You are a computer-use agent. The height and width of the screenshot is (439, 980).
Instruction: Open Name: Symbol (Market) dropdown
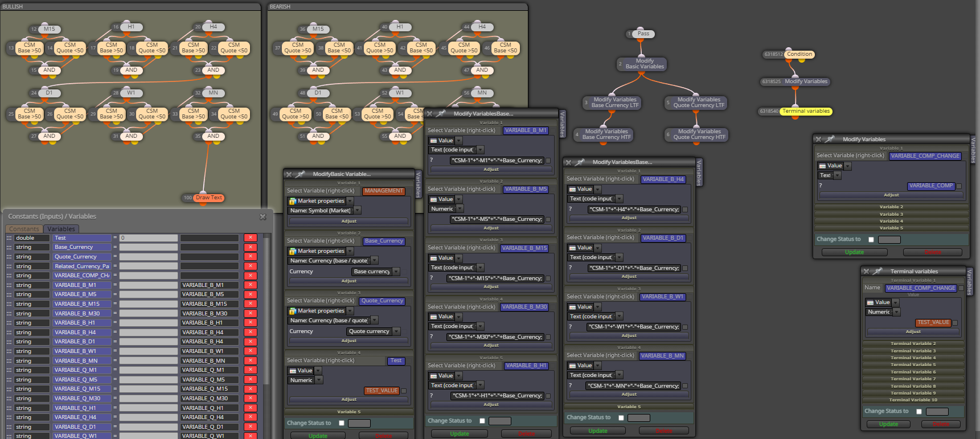[357, 211]
